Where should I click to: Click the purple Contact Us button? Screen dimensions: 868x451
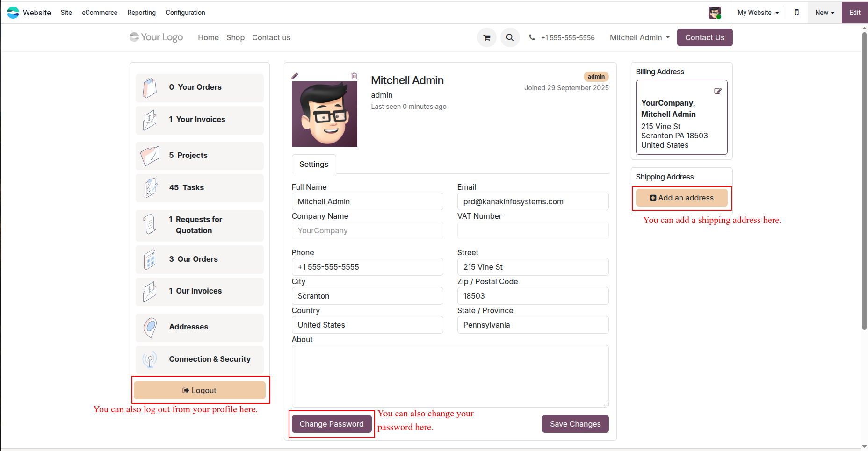tap(705, 37)
